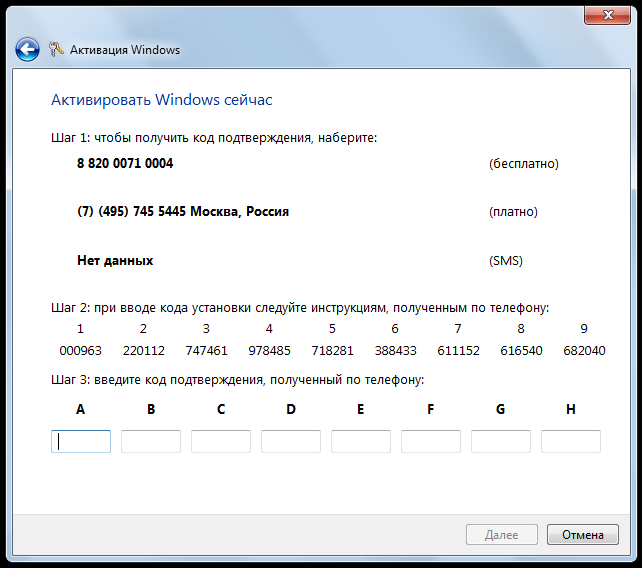Screen dimensions: 642x568
Task: Click the field below letter F
Action: point(431,441)
